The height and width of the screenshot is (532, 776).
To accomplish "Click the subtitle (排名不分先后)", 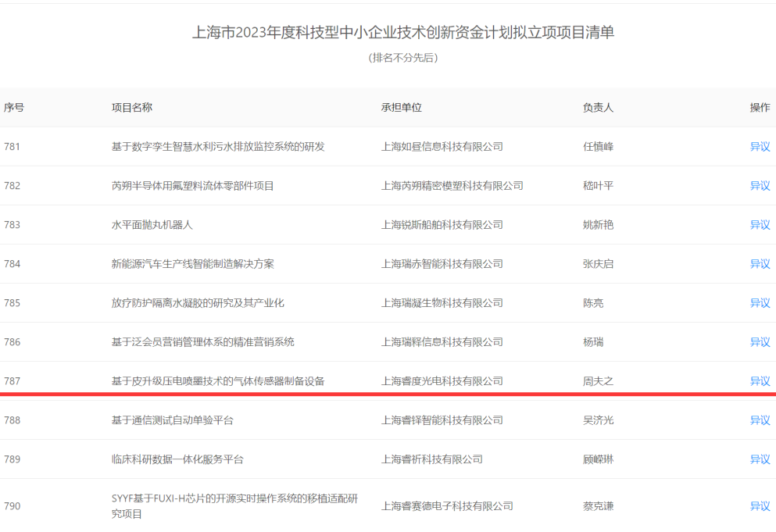I will (403, 58).
